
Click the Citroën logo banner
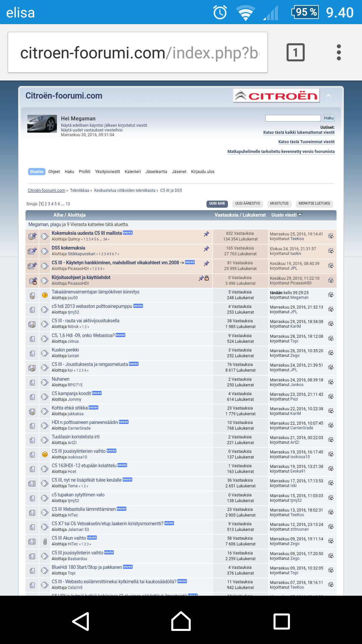click(x=276, y=96)
